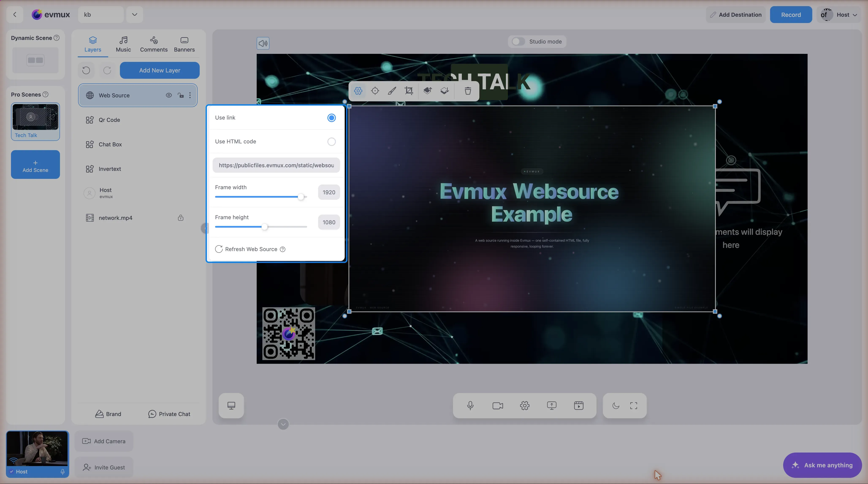Select the Tech Talk scene thumbnail

(35, 121)
